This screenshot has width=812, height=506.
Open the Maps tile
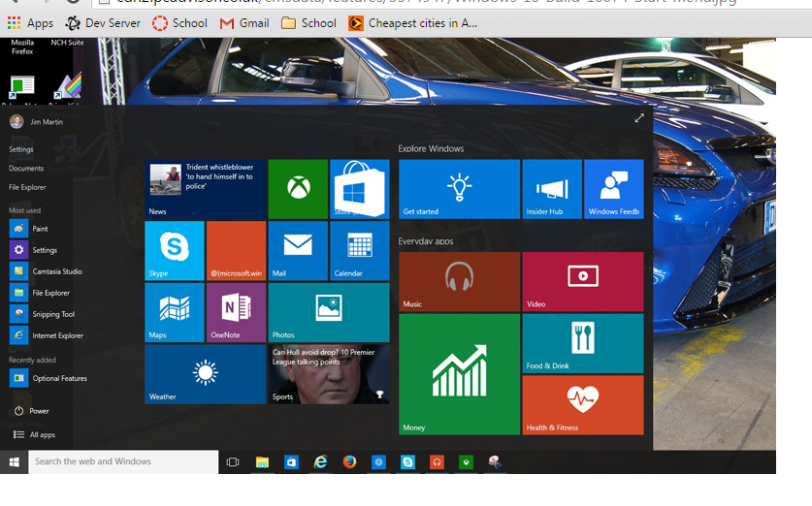tap(175, 312)
